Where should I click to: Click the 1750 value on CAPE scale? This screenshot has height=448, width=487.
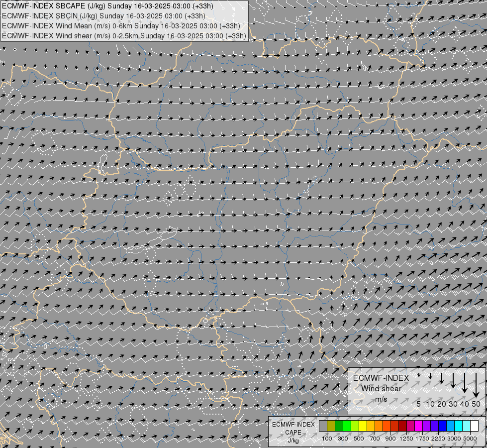(422, 439)
